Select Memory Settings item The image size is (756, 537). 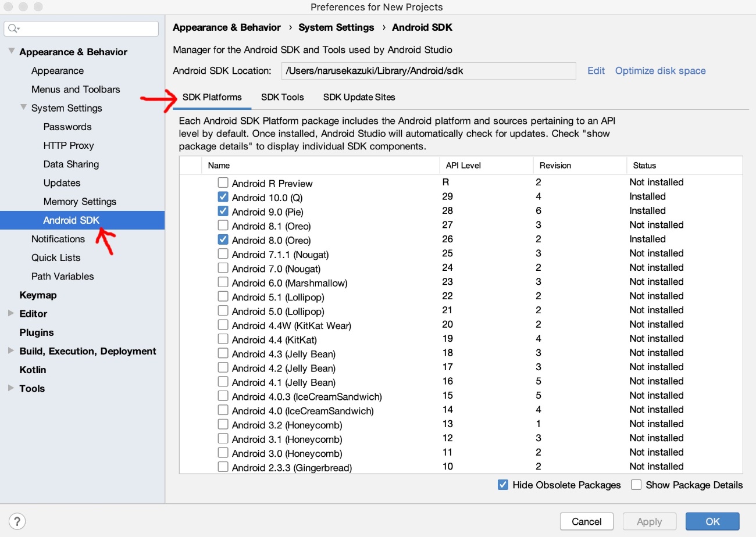80,201
